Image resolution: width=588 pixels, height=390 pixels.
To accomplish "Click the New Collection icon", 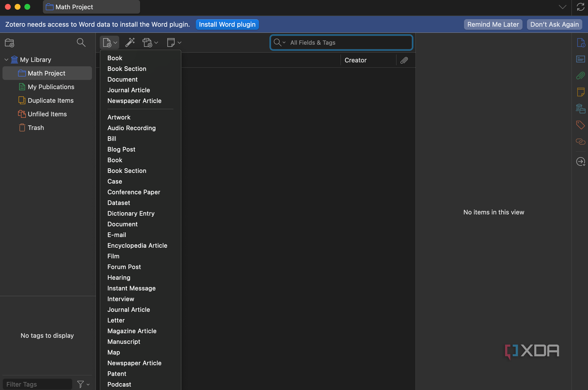I will pos(9,43).
